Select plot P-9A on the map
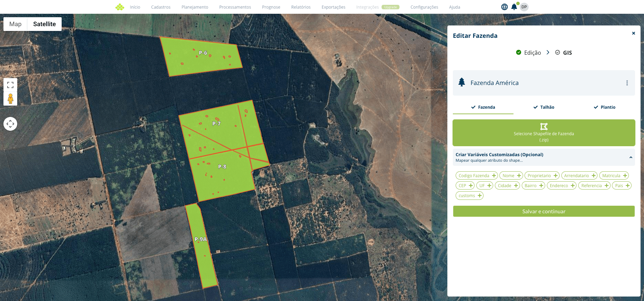The image size is (644, 301). 201,246
